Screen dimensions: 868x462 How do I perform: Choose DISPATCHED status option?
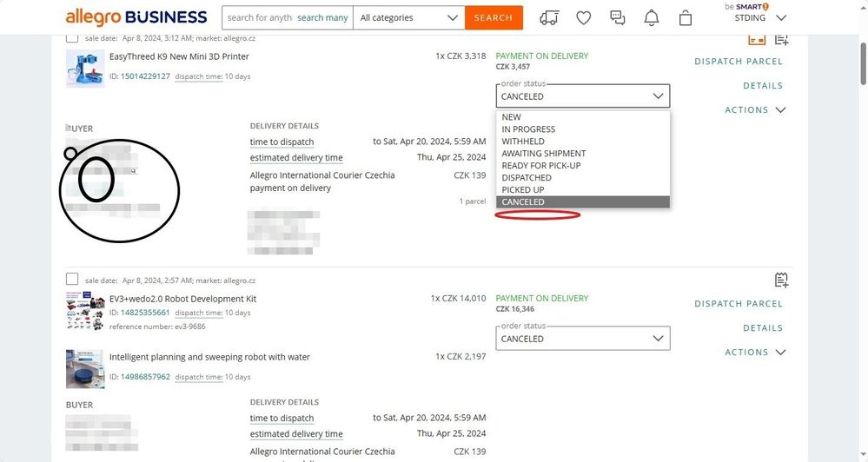(583, 178)
